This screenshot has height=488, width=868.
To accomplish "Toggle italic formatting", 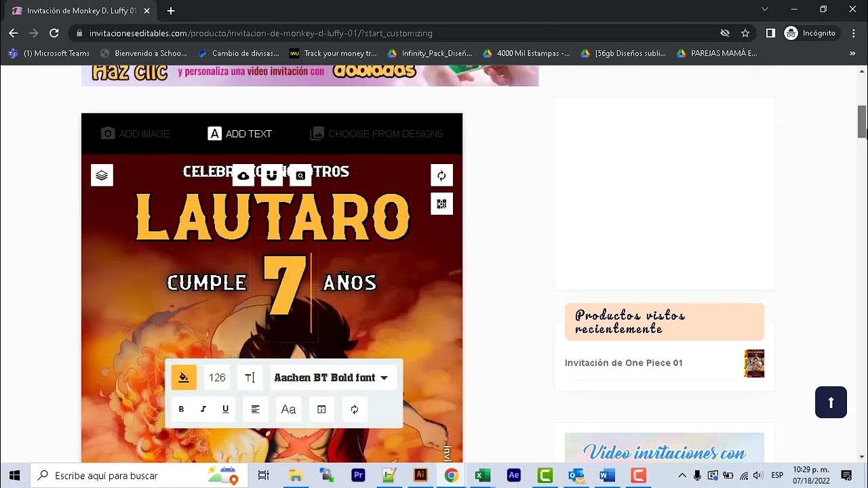I will point(203,409).
